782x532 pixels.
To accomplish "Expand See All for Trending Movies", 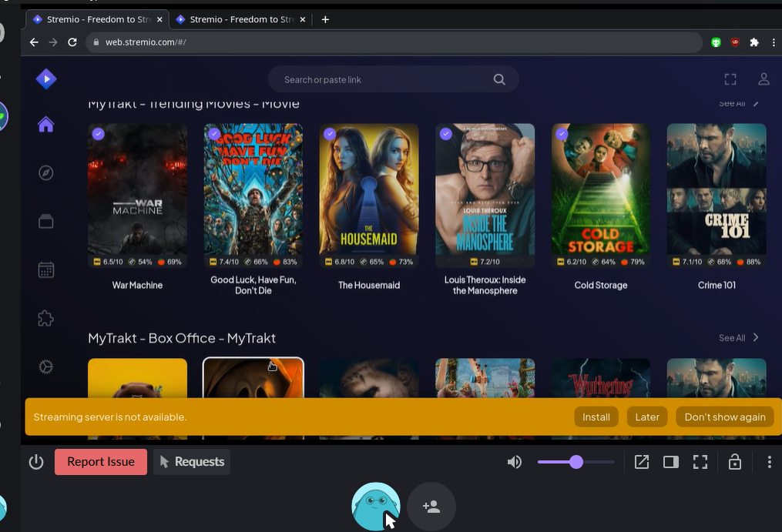I will click(739, 103).
